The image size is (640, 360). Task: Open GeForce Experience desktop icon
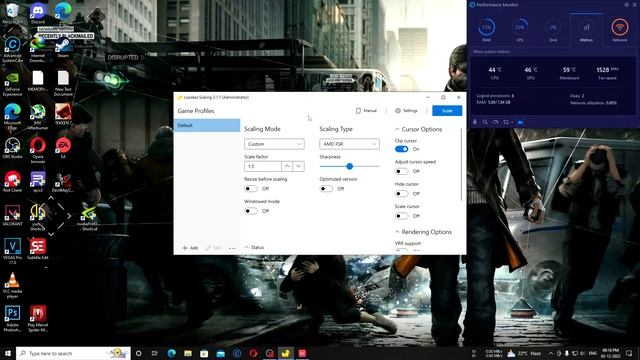[x=12, y=84]
